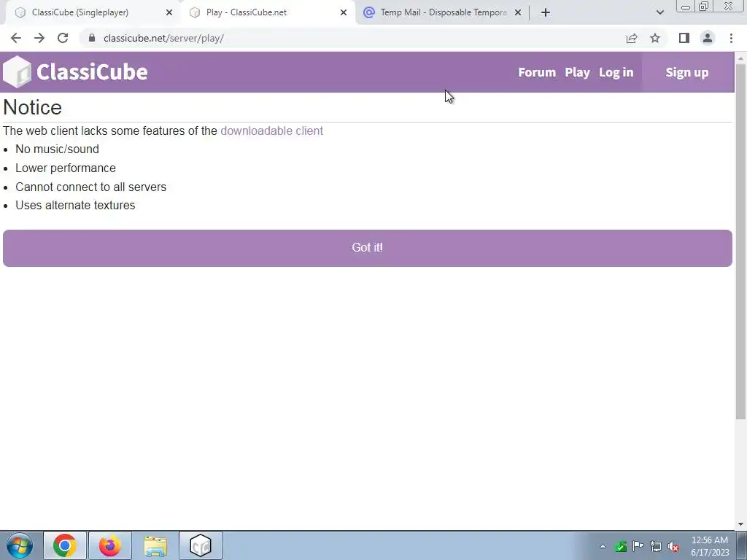Open the browser side panel
Image resolution: width=747 pixels, height=560 pixels.
684,38
